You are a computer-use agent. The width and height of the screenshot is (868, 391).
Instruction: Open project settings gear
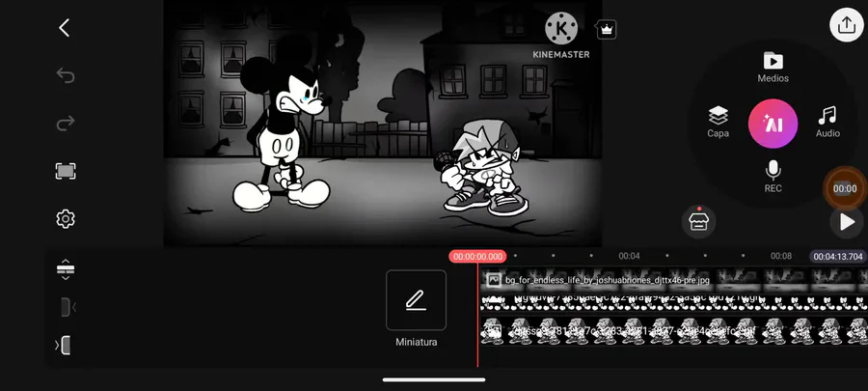point(66,219)
